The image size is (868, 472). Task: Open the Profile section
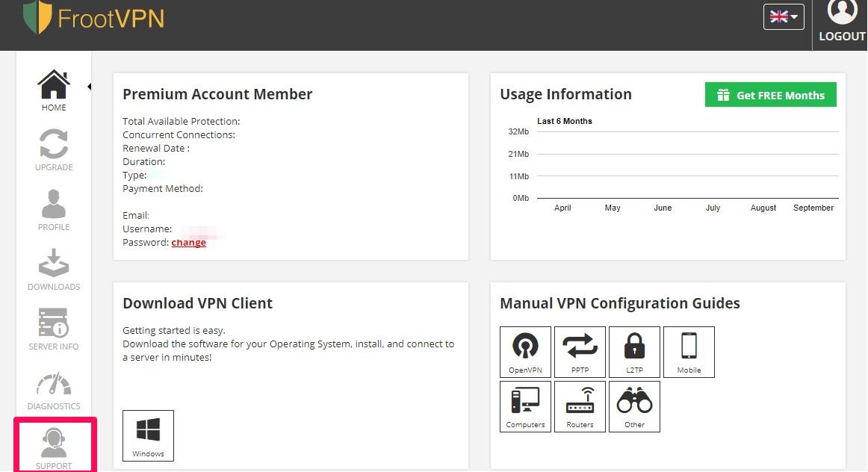pos(54,210)
